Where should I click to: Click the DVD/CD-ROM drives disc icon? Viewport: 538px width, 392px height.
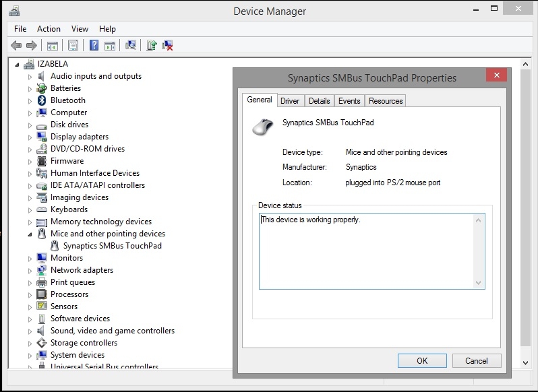(x=42, y=149)
